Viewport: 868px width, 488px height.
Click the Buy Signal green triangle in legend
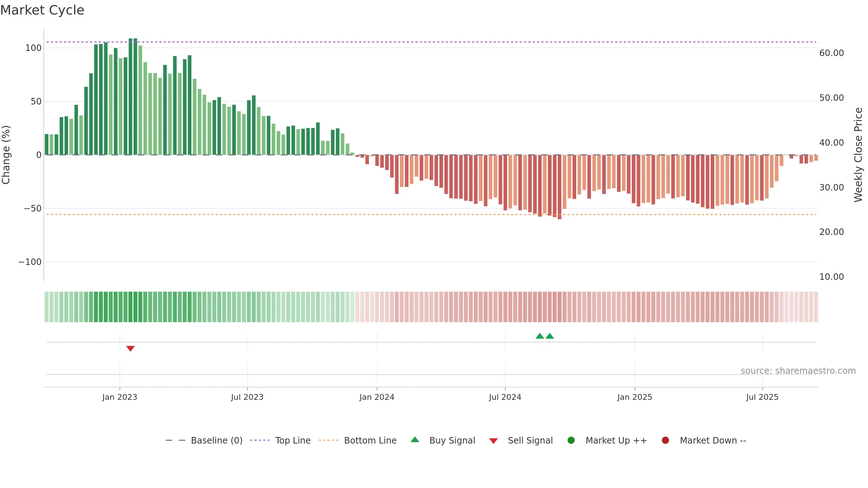(415, 440)
